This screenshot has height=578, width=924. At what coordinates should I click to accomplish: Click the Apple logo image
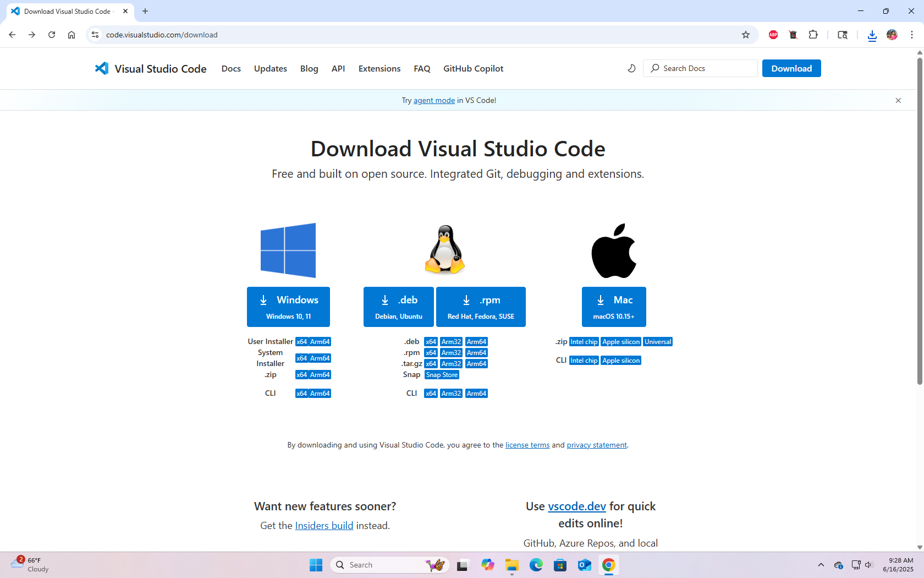pyautogui.click(x=614, y=250)
